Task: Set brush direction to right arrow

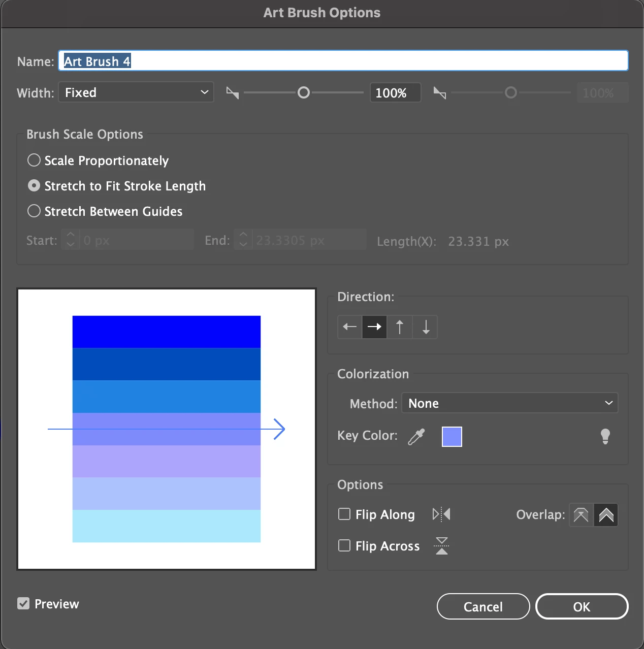Action: (x=375, y=327)
